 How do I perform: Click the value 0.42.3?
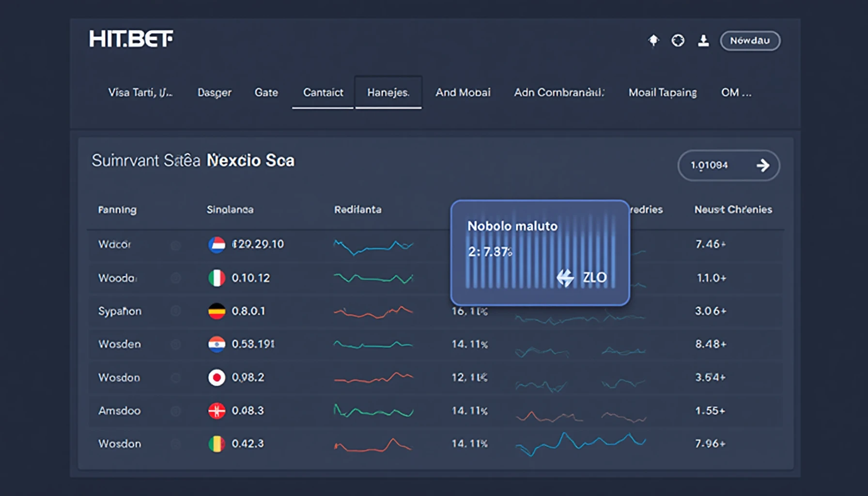pos(248,444)
